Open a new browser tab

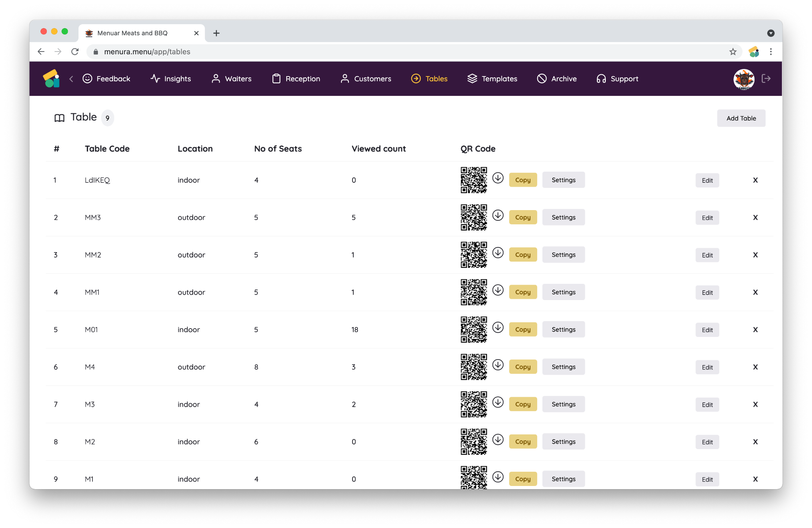[216, 33]
